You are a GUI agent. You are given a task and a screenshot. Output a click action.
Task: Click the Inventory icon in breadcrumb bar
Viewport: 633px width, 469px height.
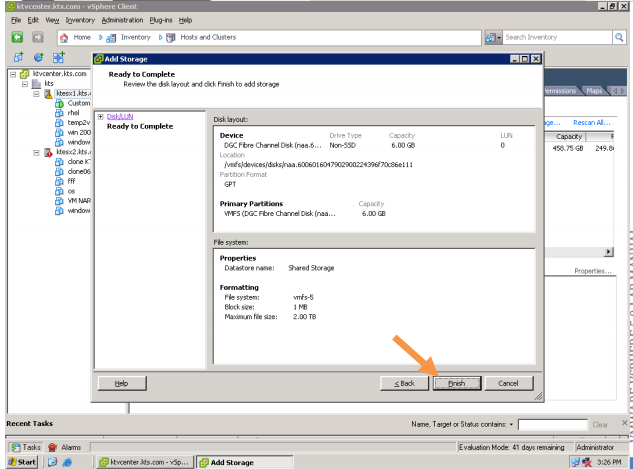coord(111,38)
